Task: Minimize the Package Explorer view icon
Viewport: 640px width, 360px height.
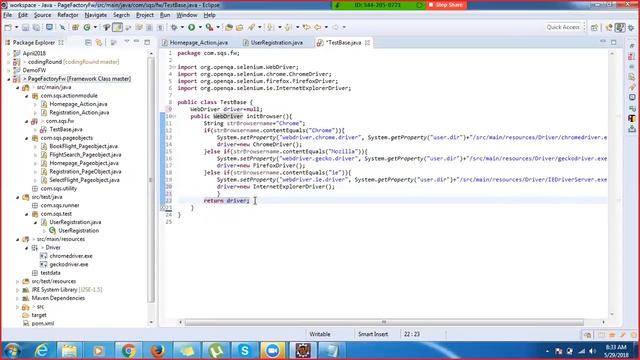Action: [137, 42]
